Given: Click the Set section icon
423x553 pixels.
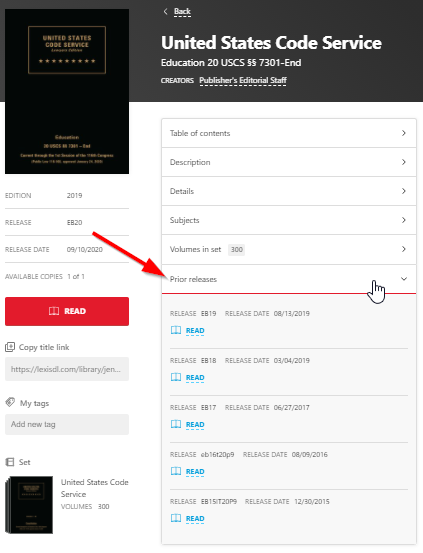Looking at the screenshot, I should tap(10, 462).
